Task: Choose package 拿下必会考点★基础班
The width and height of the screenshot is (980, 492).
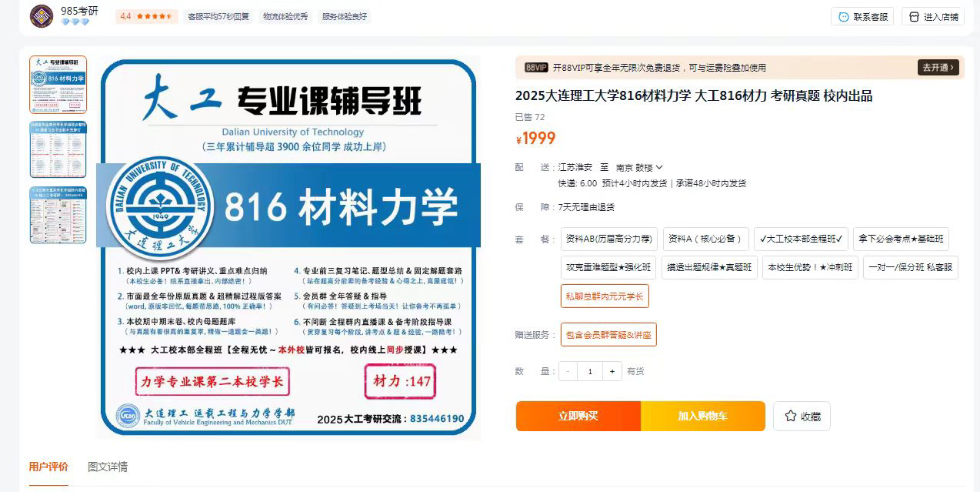Action: 901,239
